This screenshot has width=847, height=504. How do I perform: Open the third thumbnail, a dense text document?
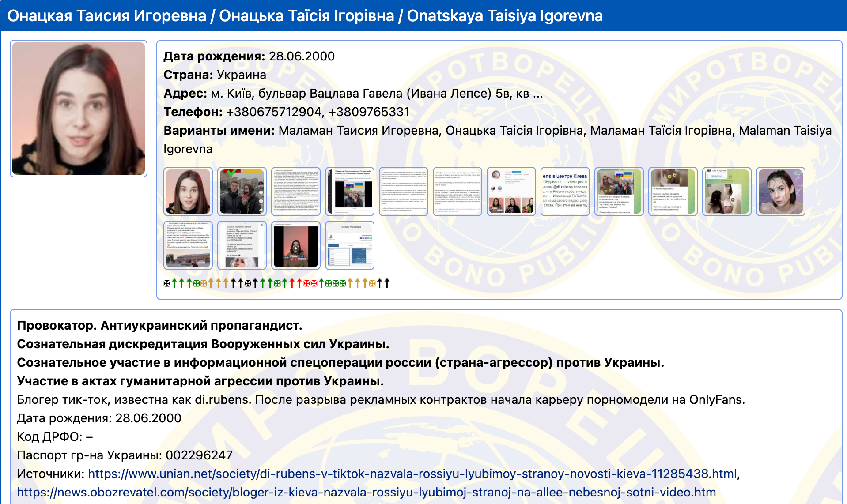coord(296,192)
